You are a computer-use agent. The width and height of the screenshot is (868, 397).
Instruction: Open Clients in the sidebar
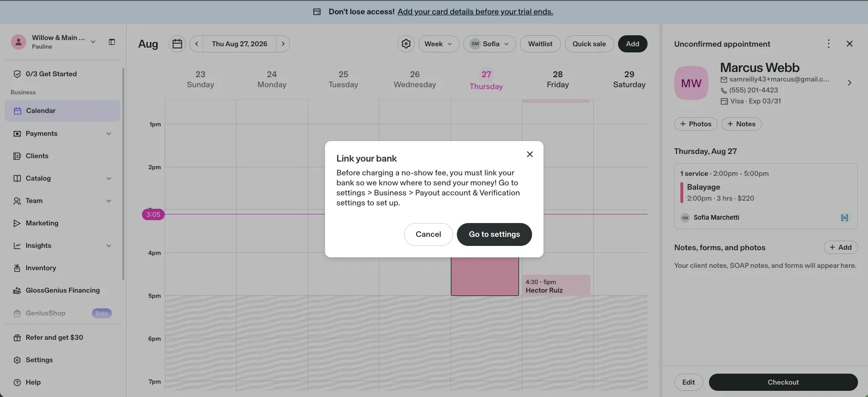click(63, 156)
